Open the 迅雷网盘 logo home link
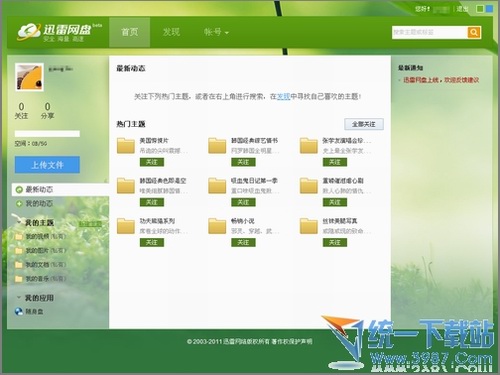The width and height of the screenshot is (500, 375). point(59,32)
